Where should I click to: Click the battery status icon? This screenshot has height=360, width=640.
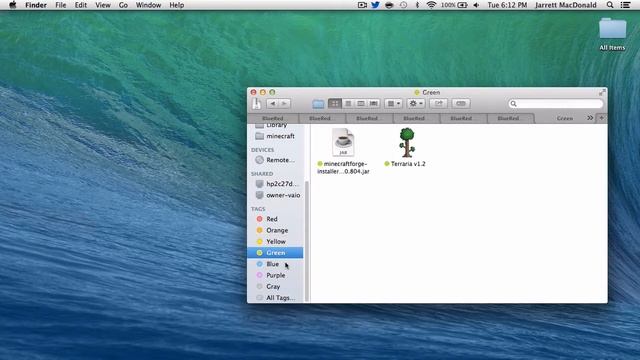454,5
